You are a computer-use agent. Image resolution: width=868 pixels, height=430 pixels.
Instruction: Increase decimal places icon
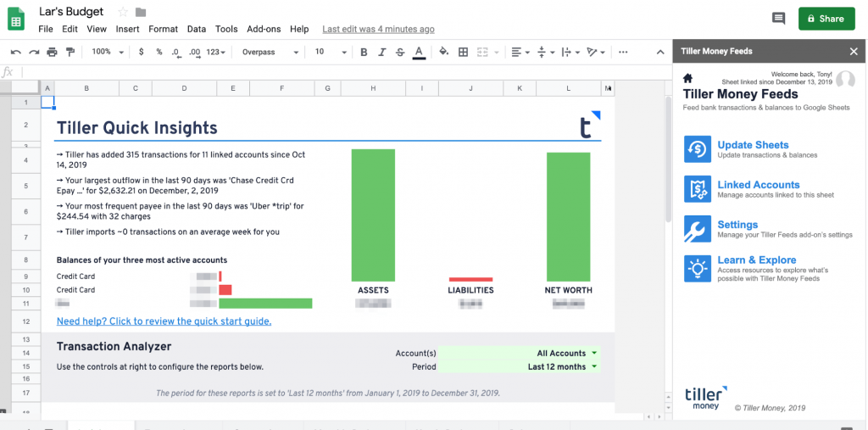194,52
